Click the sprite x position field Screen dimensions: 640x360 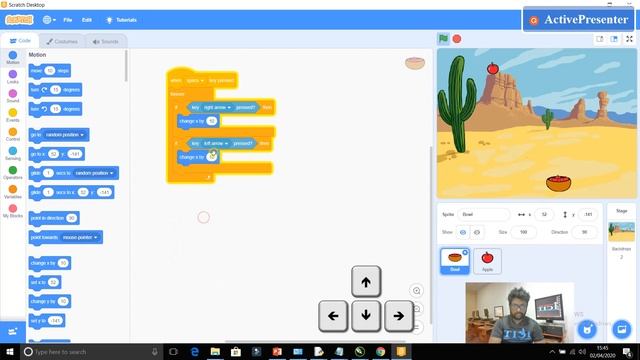click(544, 214)
